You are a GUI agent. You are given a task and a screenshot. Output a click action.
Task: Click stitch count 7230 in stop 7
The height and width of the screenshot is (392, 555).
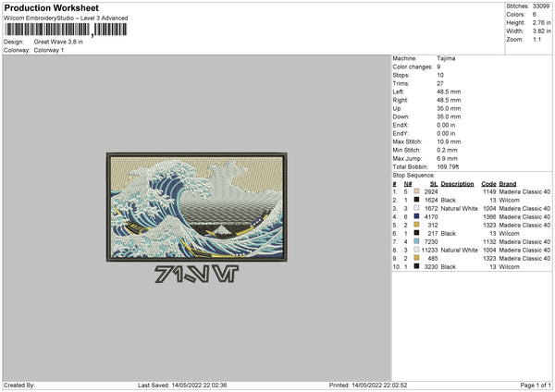tap(431, 241)
